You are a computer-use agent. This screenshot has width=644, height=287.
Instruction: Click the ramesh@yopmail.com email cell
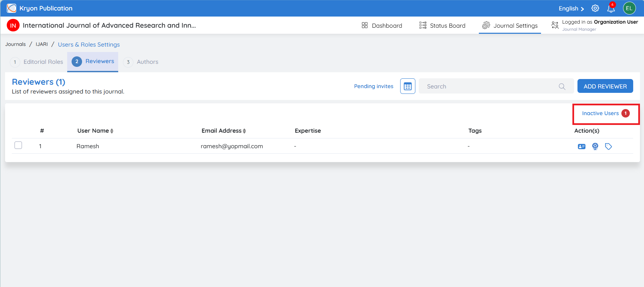coord(232,146)
